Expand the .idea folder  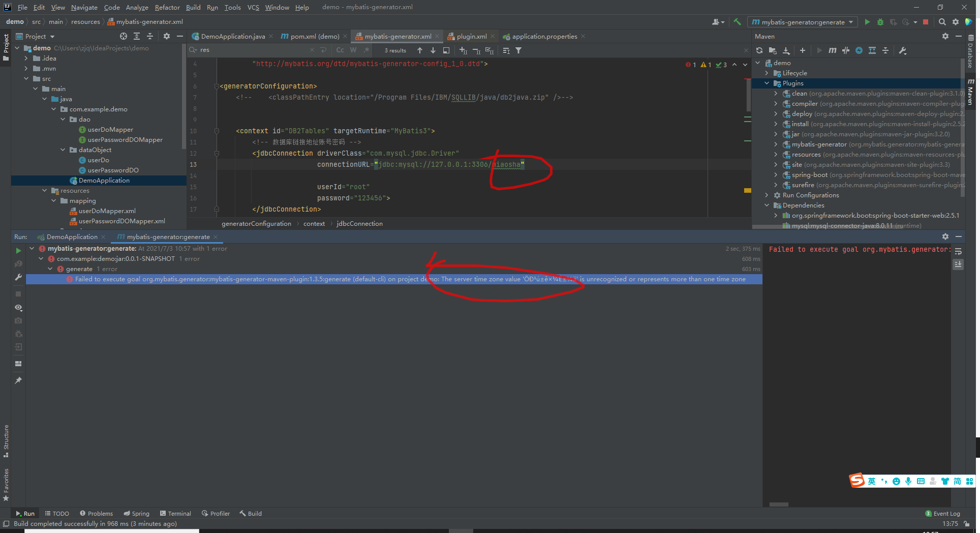[x=26, y=58]
